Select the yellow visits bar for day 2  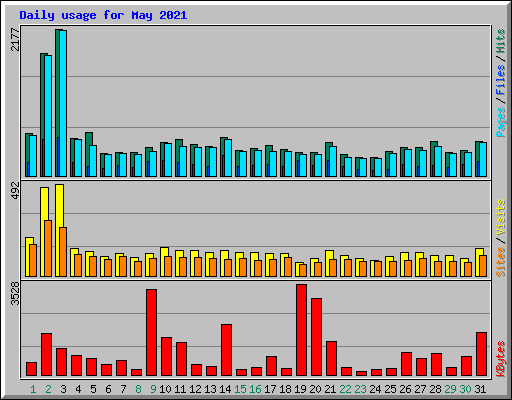point(45,232)
